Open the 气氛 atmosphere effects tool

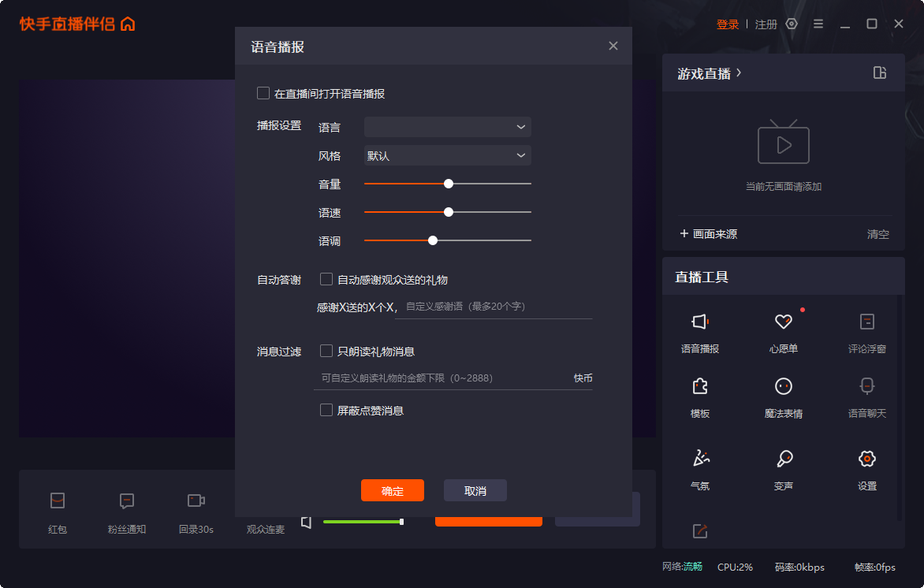(700, 468)
